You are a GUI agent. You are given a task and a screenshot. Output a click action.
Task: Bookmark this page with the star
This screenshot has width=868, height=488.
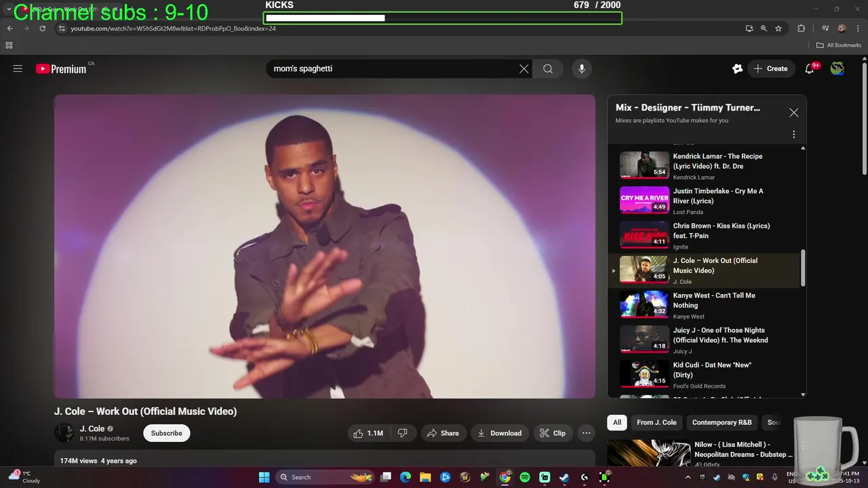[x=778, y=28]
